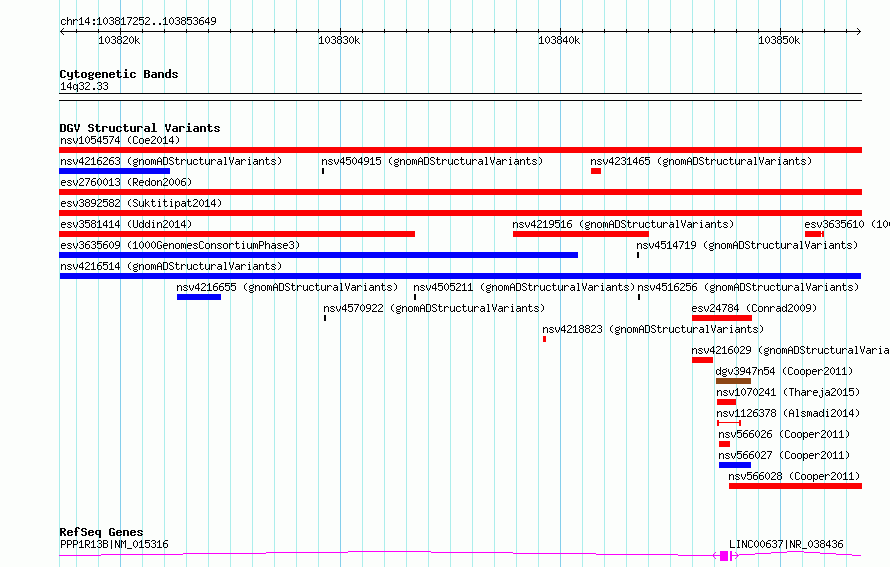Click the chr14:103817252..103853649 coordinate label
Image resolution: width=890 pixels, height=567 pixels.
point(138,22)
